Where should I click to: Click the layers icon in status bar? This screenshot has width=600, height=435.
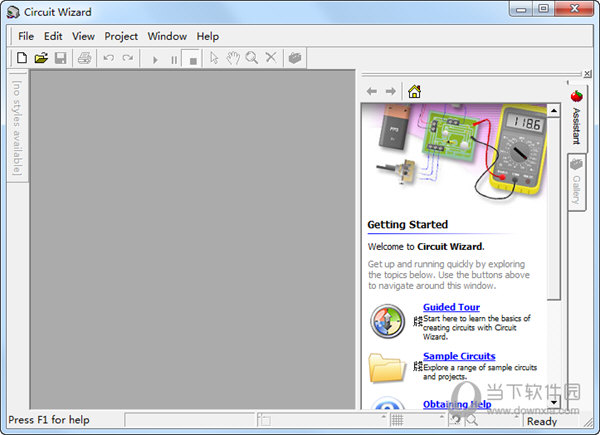tap(264, 420)
